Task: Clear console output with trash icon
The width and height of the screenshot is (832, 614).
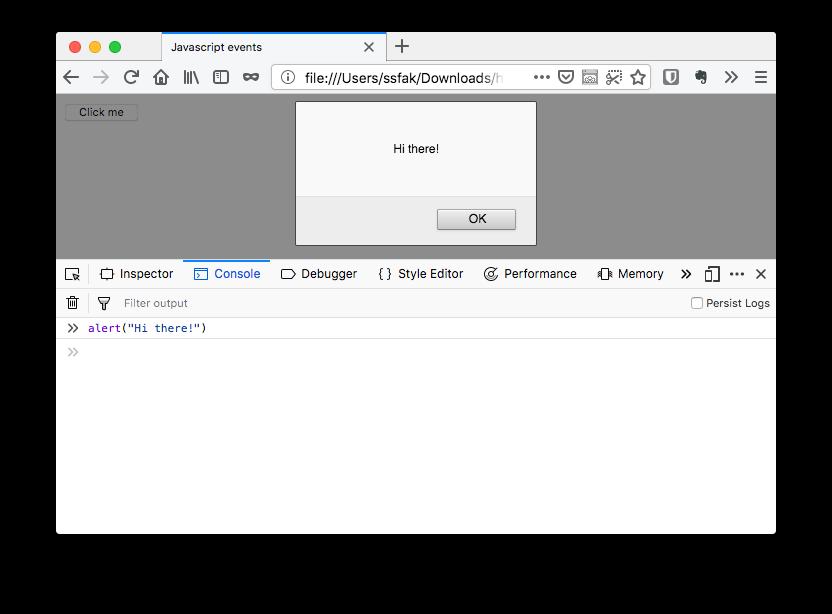Action: (73, 302)
